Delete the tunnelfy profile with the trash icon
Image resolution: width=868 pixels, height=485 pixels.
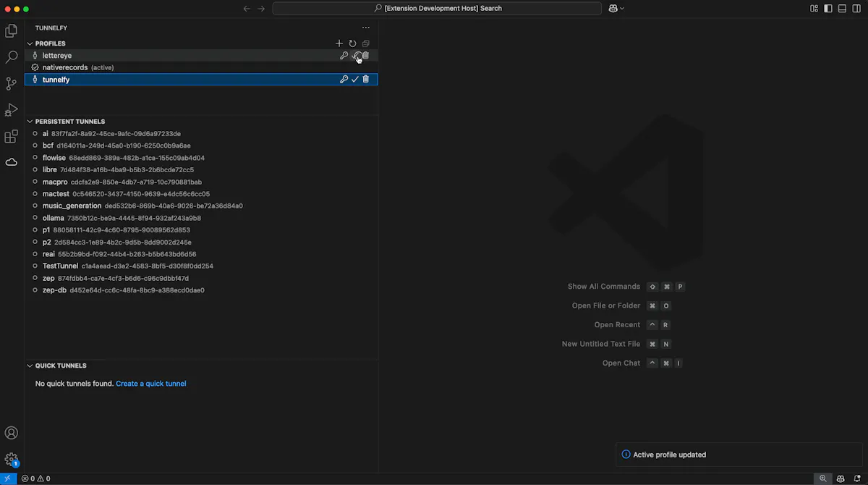(366, 80)
